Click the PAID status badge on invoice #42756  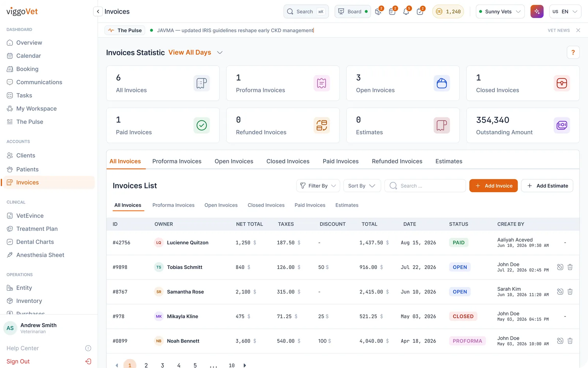459,243
